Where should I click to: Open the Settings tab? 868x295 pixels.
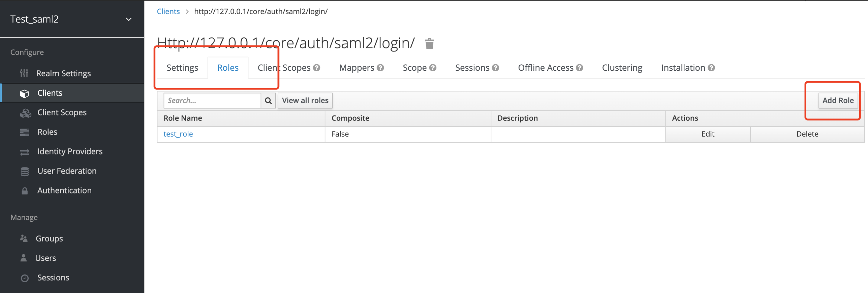182,67
